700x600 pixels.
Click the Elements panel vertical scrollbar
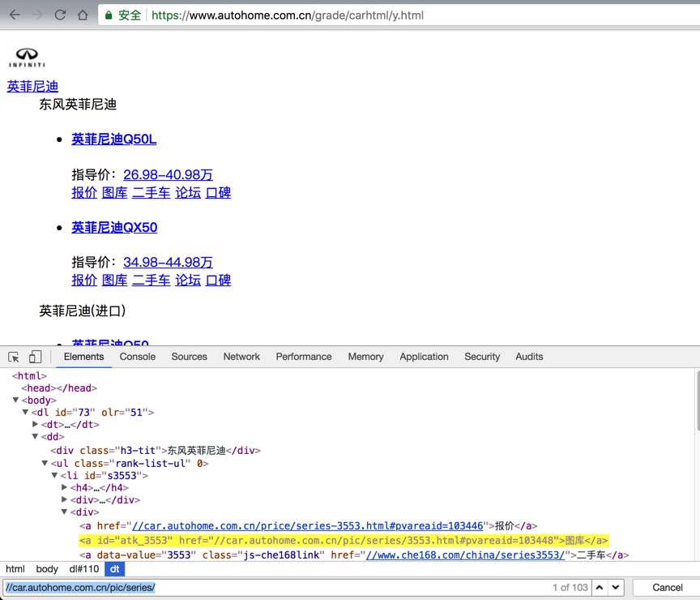click(698, 401)
